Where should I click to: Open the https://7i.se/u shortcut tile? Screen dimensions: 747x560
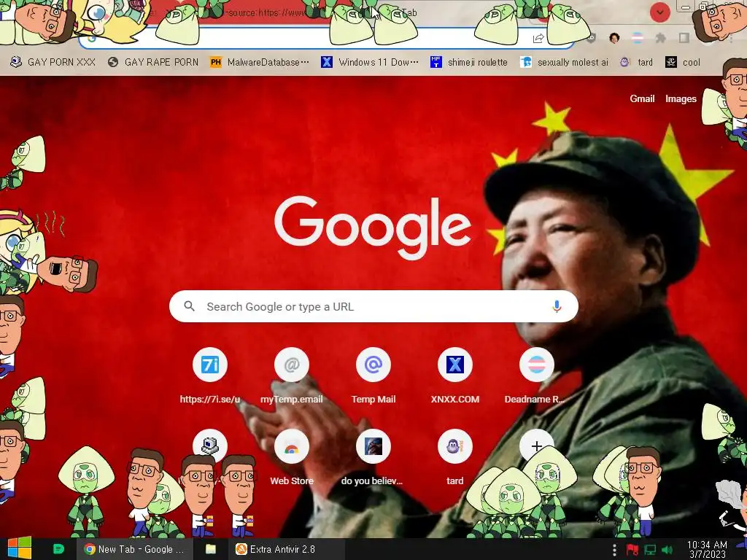coord(209,376)
